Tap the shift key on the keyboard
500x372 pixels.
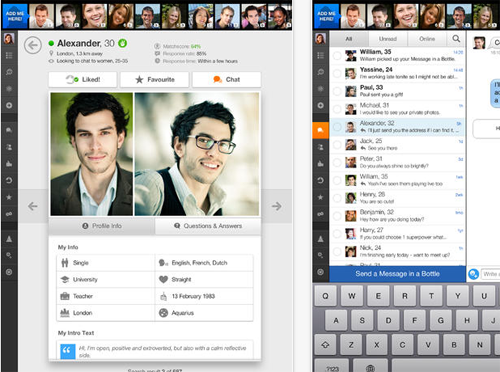point(325,345)
